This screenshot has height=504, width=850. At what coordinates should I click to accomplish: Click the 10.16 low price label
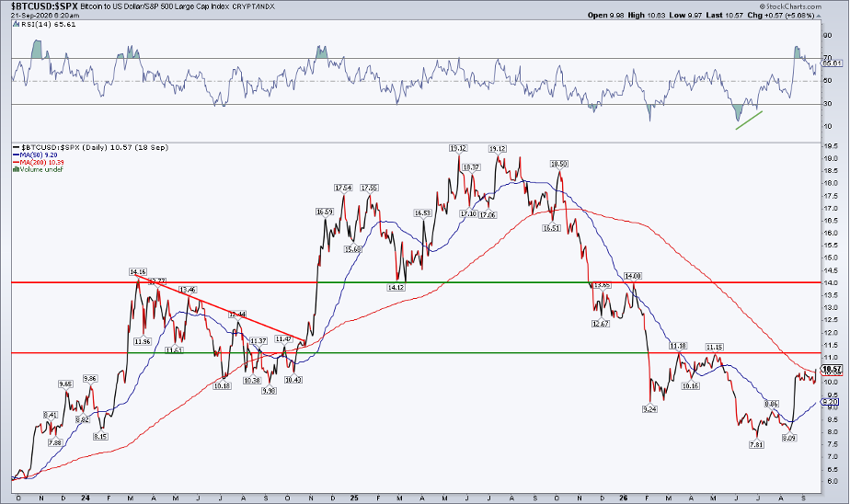691,386
